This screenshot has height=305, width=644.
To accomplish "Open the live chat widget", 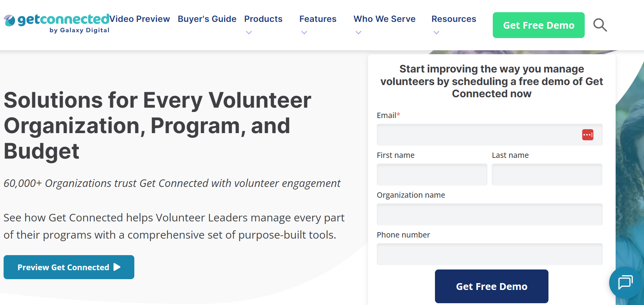I will [625, 282].
